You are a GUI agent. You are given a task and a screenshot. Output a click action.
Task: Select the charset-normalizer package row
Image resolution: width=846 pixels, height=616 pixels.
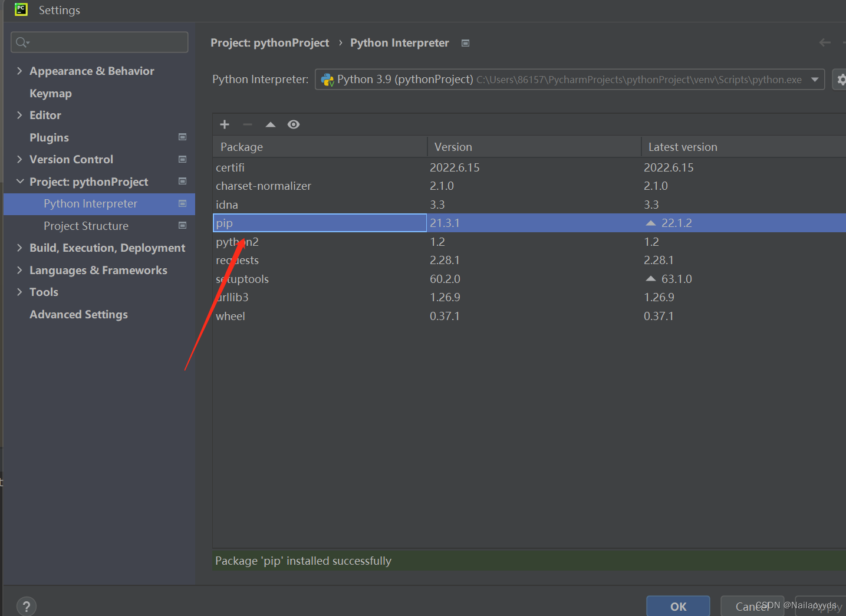[x=529, y=186]
